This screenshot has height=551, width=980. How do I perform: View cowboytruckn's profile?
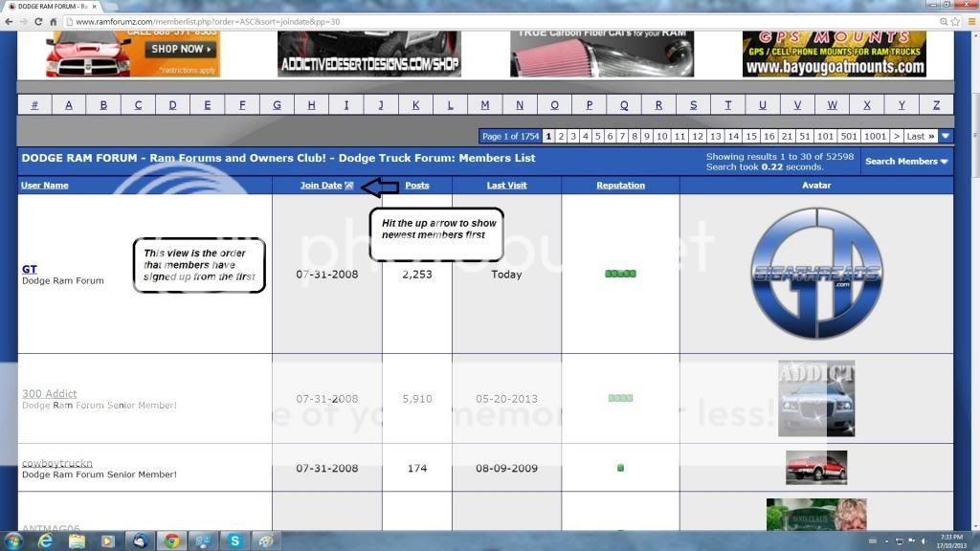[x=56, y=463]
